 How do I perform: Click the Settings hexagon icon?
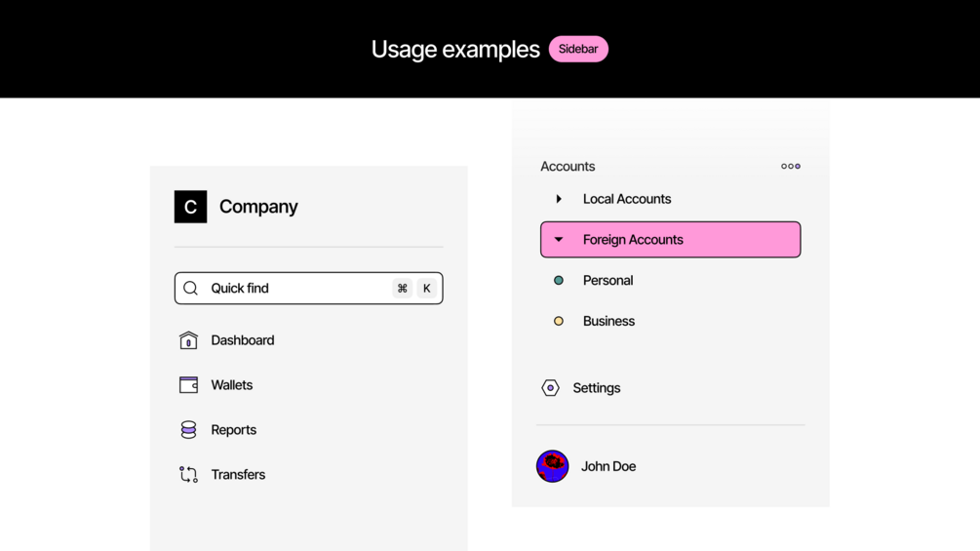pyautogui.click(x=550, y=388)
